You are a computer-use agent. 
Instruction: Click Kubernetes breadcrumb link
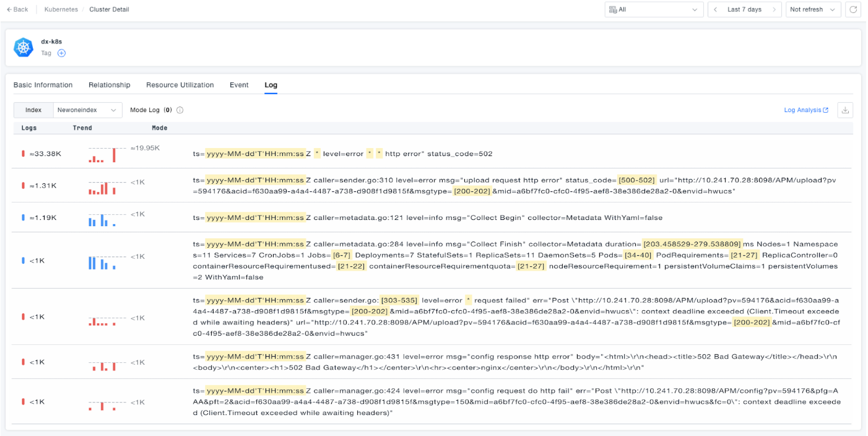pyautogui.click(x=61, y=10)
